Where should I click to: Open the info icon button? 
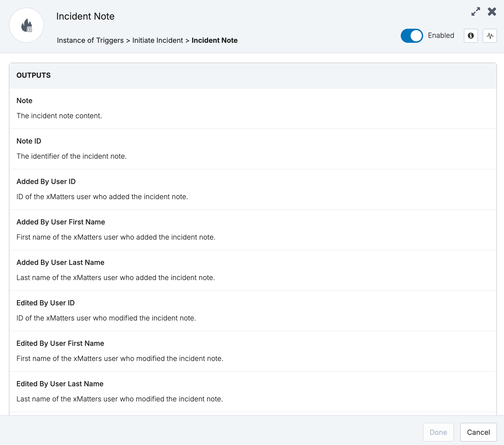(471, 36)
